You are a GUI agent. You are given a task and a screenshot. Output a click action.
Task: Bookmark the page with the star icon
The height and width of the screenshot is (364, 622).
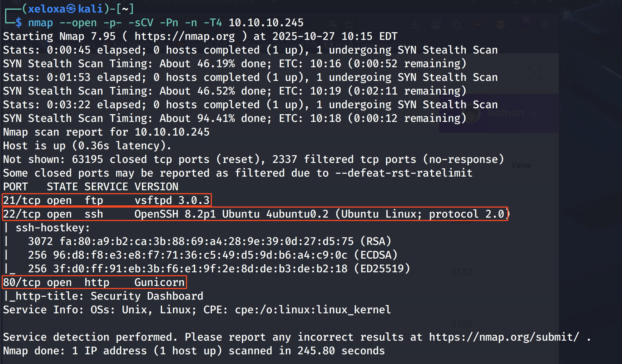tap(349, 25)
